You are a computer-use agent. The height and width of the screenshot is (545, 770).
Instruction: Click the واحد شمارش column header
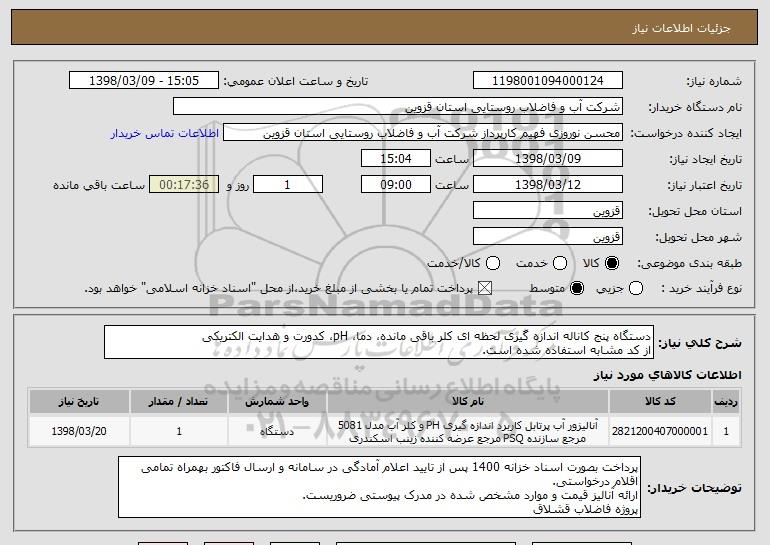coord(277,402)
